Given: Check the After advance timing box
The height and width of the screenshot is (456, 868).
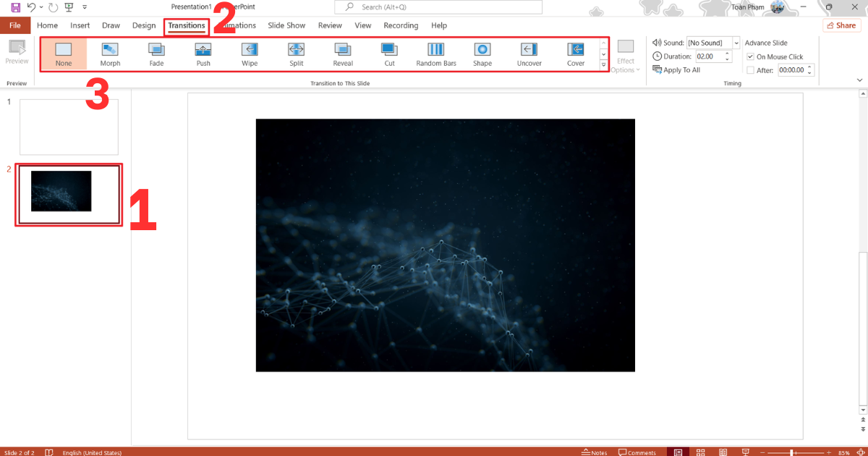Looking at the screenshot, I should (750, 69).
